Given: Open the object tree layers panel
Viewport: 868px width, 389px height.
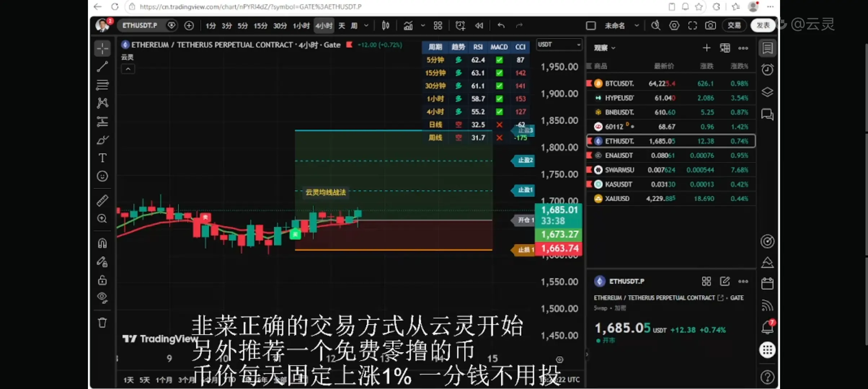Looking at the screenshot, I should pos(767,92).
